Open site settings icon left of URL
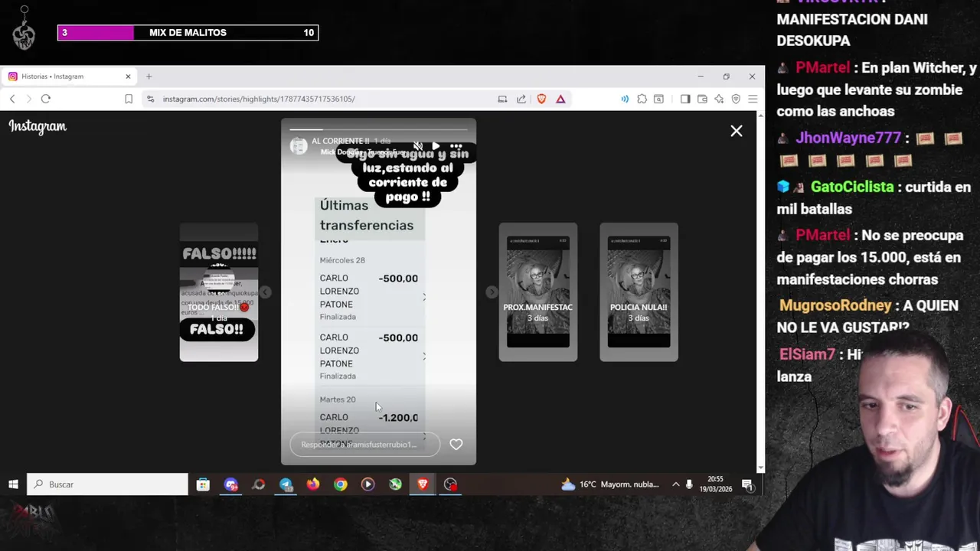 [150, 99]
